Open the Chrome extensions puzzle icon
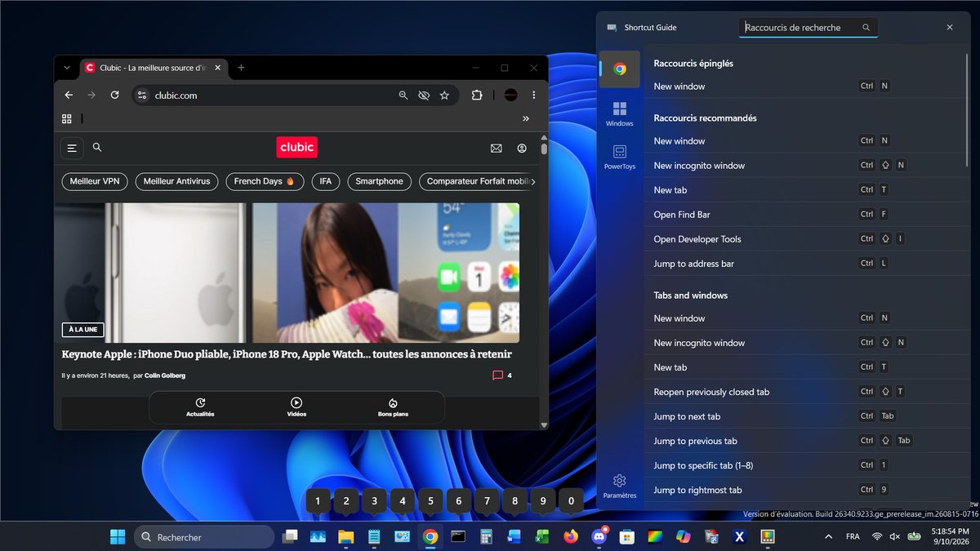 [x=477, y=96]
